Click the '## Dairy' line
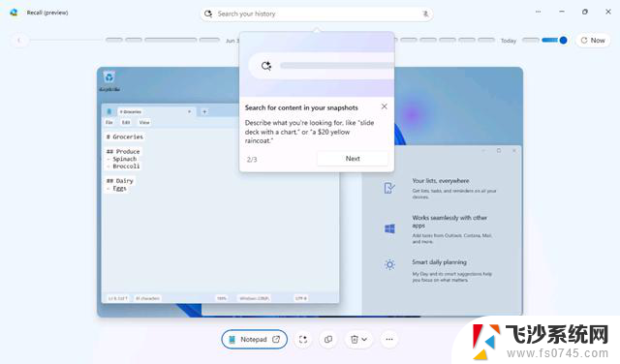The width and height of the screenshot is (620, 364). click(x=120, y=181)
